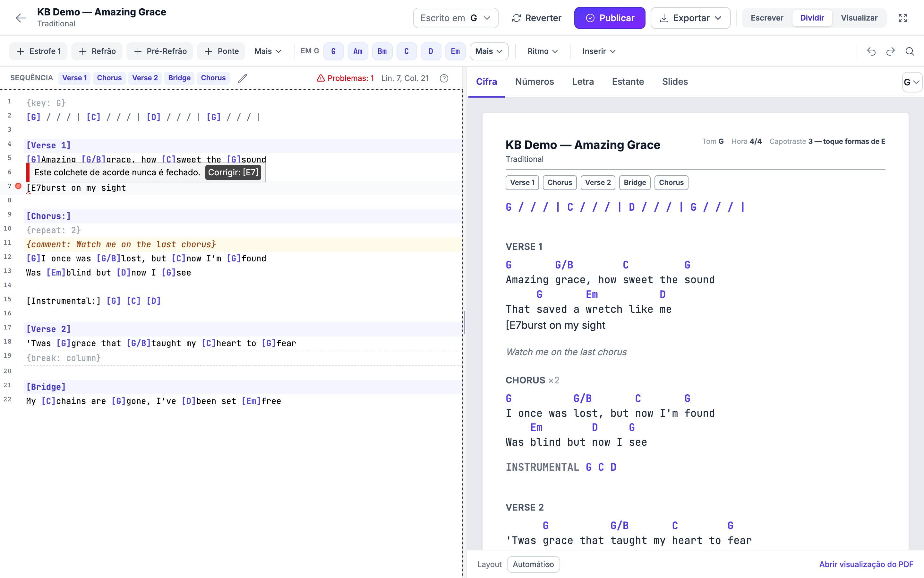
Task: Redo the last undone edit
Action: [890, 51]
